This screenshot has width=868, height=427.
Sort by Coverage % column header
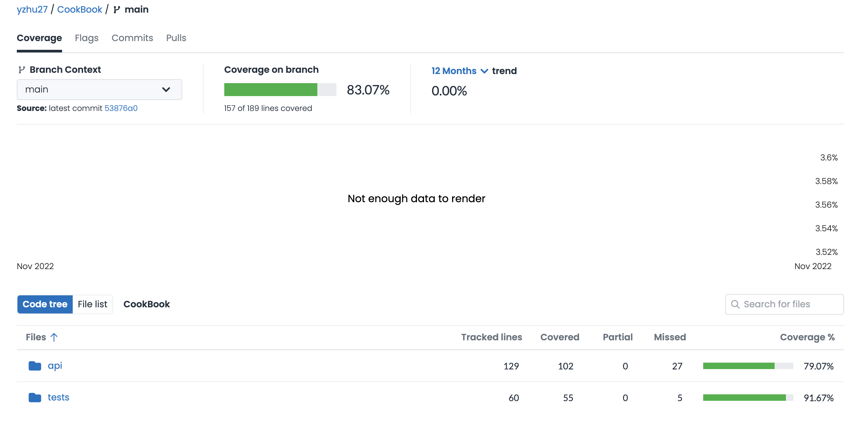(x=807, y=337)
